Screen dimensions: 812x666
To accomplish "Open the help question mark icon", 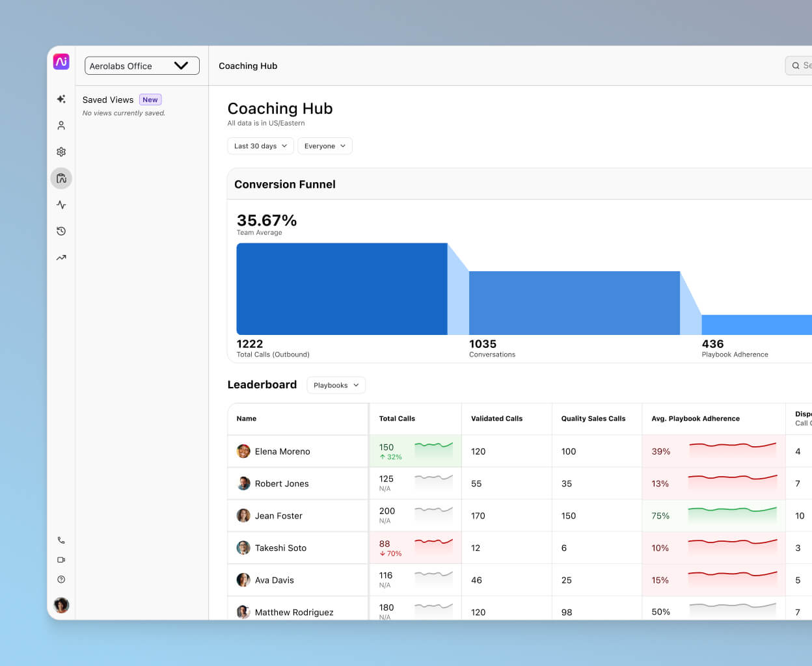I will click(x=61, y=579).
